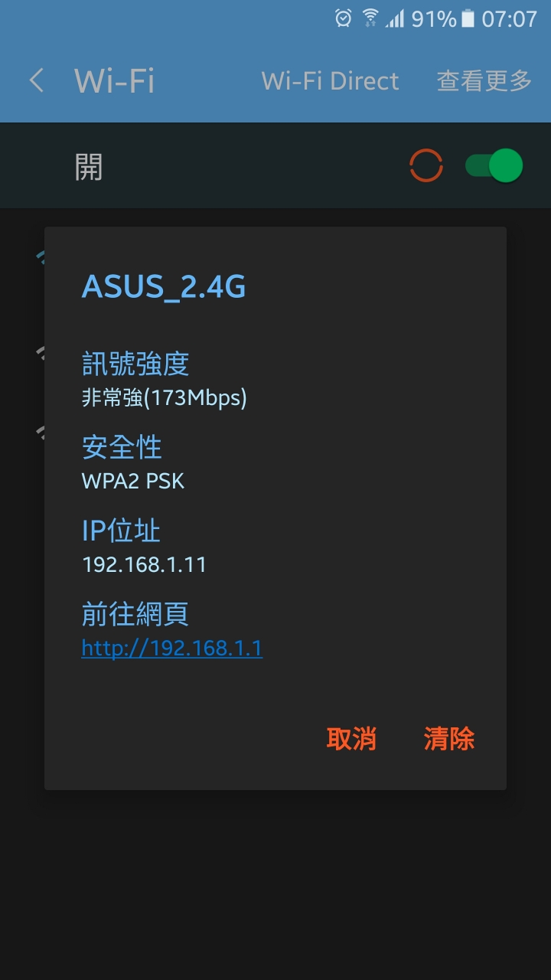Tap the cellular signal bars icon
This screenshot has height=980, width=551.
[x=395, y=18]
